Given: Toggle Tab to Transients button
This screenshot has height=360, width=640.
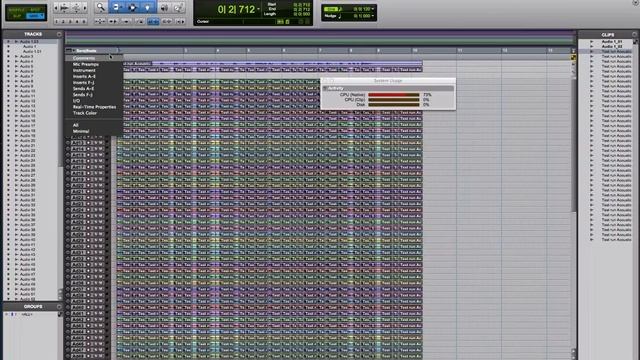Looking at the screenshot, I should click(x=113, y=22).
